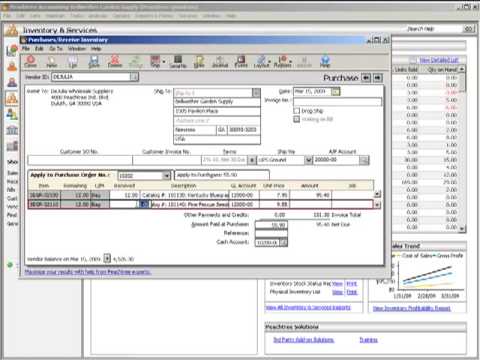480x360 pixels.
Task: Click the Save toolbar icon
Action: pyautogui.click(x=94, y=62)
